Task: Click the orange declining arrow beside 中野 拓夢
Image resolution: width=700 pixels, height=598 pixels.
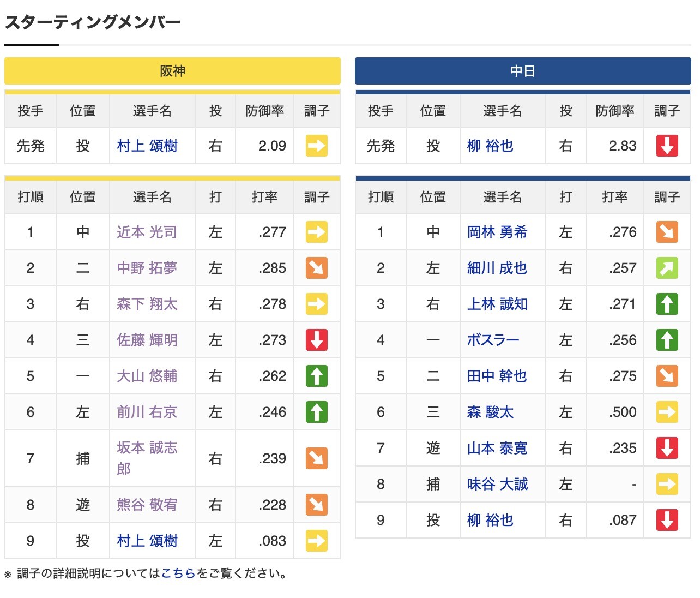Action: (317, 268)
